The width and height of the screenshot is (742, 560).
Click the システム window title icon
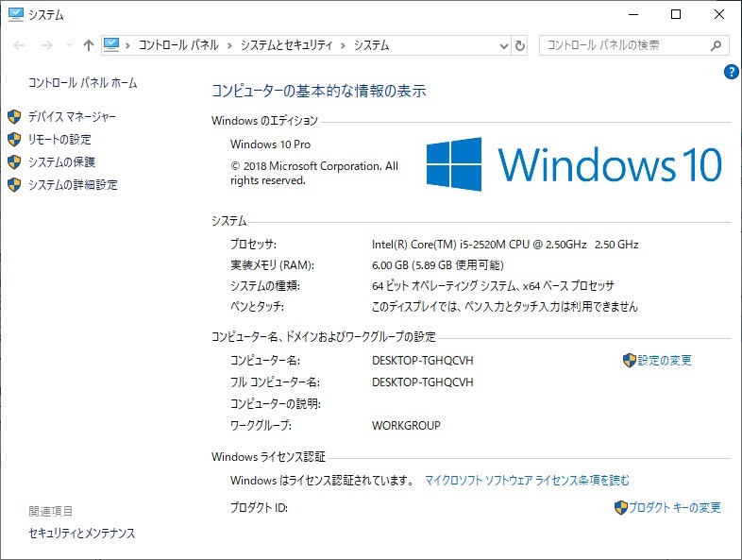click(x=16, y=14)
